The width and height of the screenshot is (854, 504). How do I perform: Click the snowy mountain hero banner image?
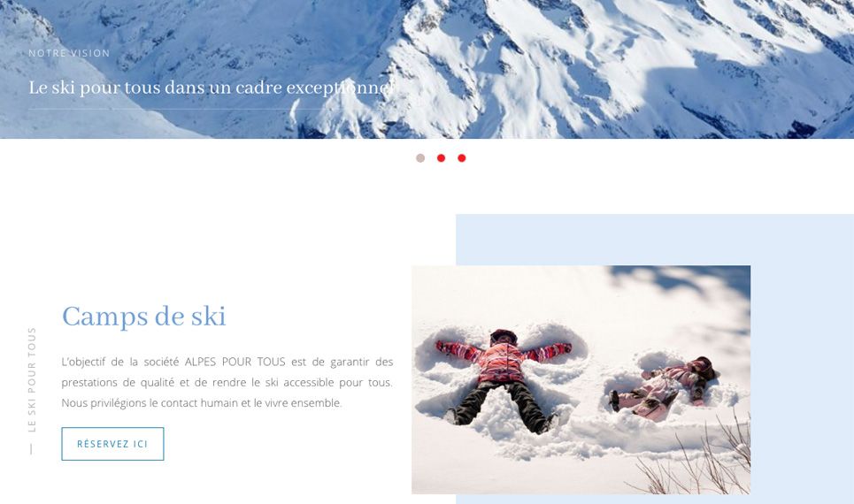pos(427,69)
